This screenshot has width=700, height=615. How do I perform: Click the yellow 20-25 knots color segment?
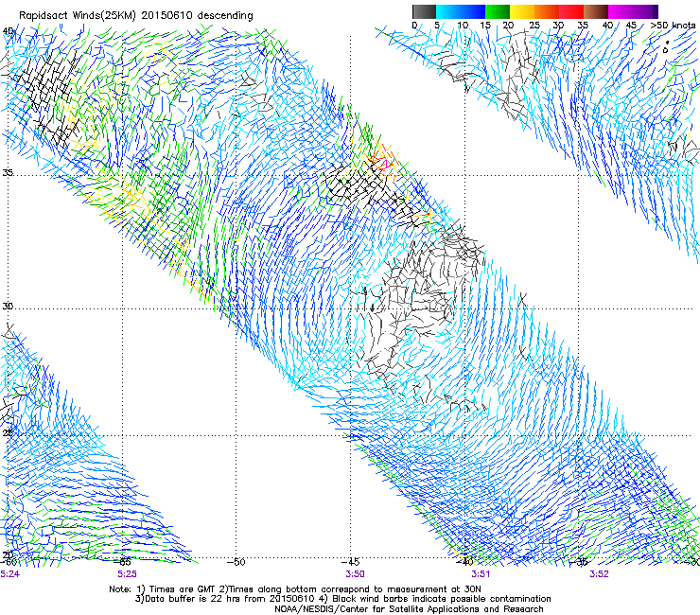tap(522, 11)
